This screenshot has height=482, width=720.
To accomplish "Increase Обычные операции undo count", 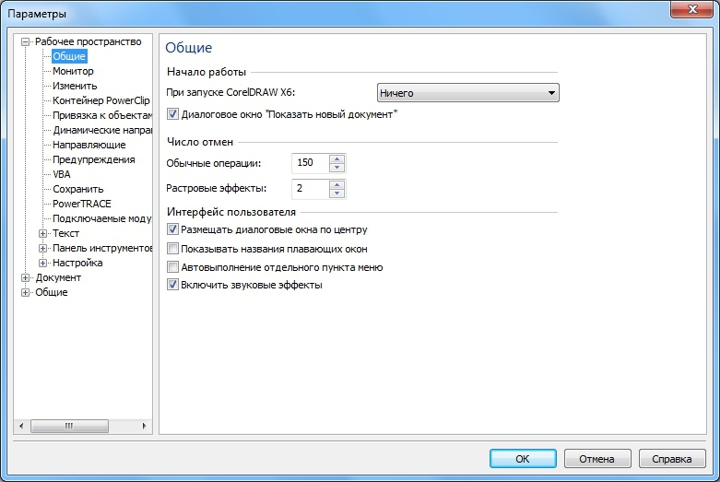I will pyautogui.click(x=337, y=158).
